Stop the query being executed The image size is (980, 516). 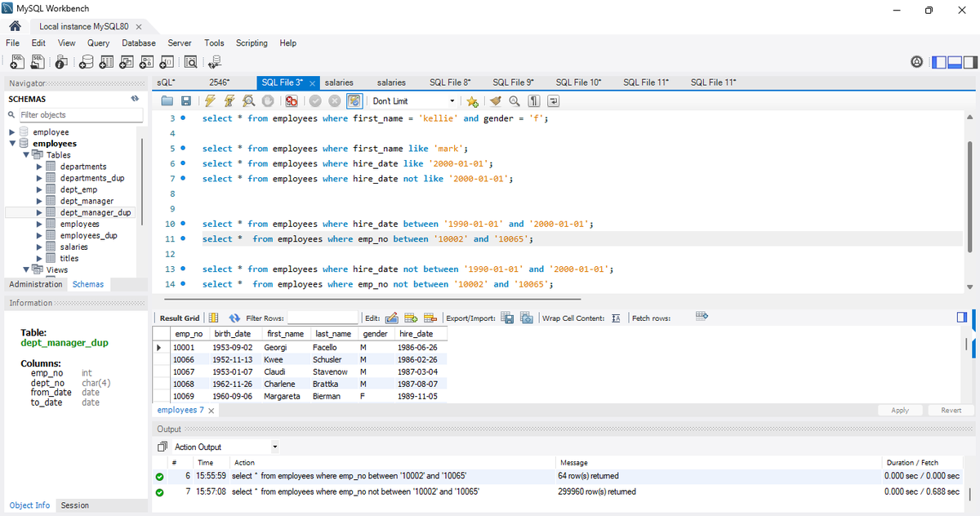click(267, 101)
